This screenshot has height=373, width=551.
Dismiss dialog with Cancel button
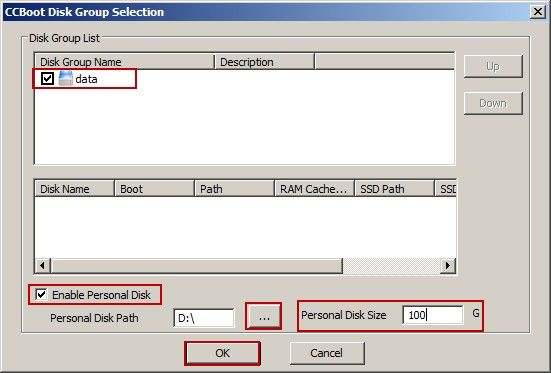(327, 353)
